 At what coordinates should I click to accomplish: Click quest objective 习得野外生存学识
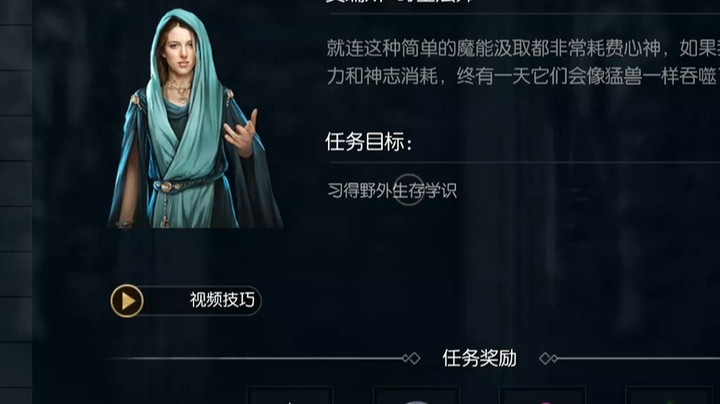pos(392,191)
